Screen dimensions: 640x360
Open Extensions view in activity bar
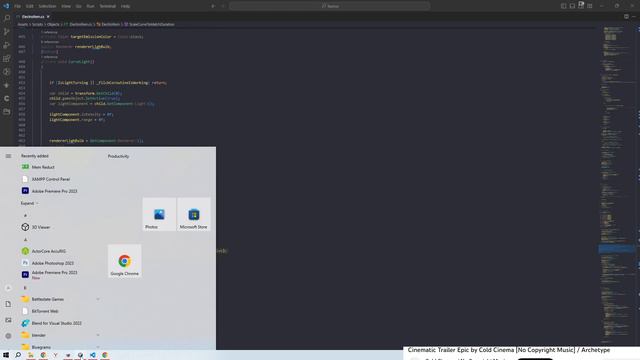click(x=7, y=58)
